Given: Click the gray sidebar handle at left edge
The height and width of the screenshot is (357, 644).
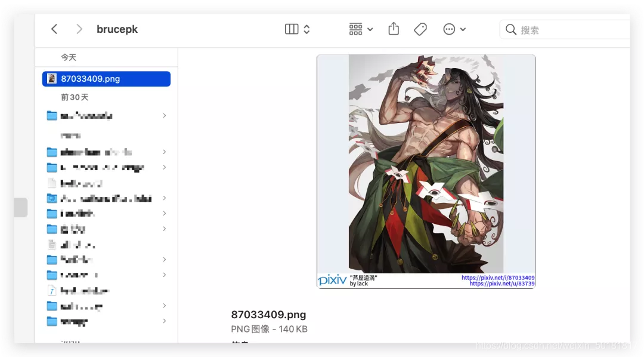Looking at the screenshot, I should pos(20,207).
